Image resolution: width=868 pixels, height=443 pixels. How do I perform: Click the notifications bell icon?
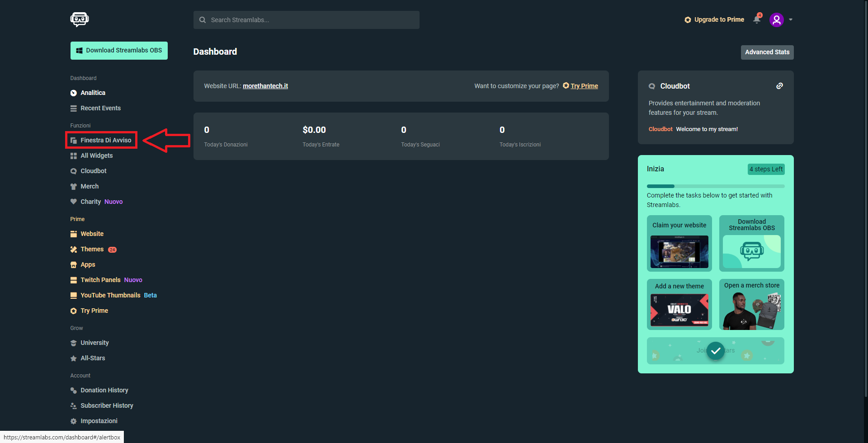click(x=757, y=19)
